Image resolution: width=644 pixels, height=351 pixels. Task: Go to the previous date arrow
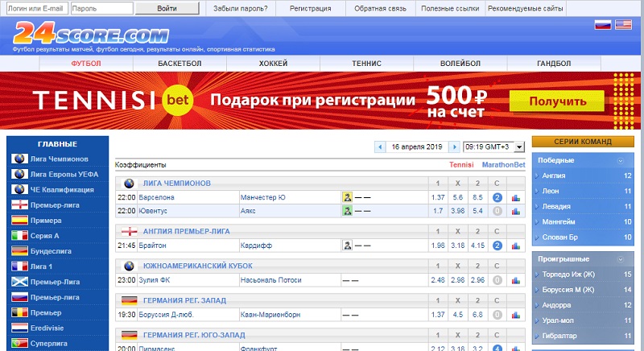380,147
